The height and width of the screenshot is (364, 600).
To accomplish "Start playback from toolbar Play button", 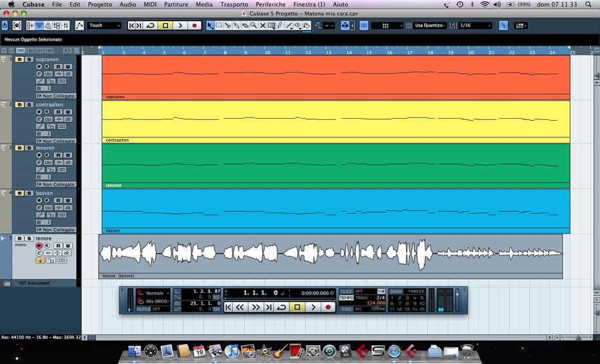I will click(x=180, y=25).
